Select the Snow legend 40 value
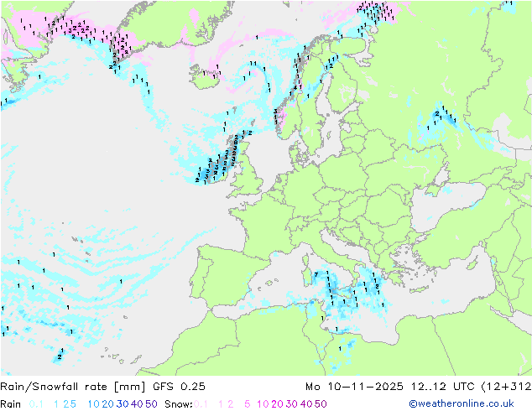 [x=306, y=404]
